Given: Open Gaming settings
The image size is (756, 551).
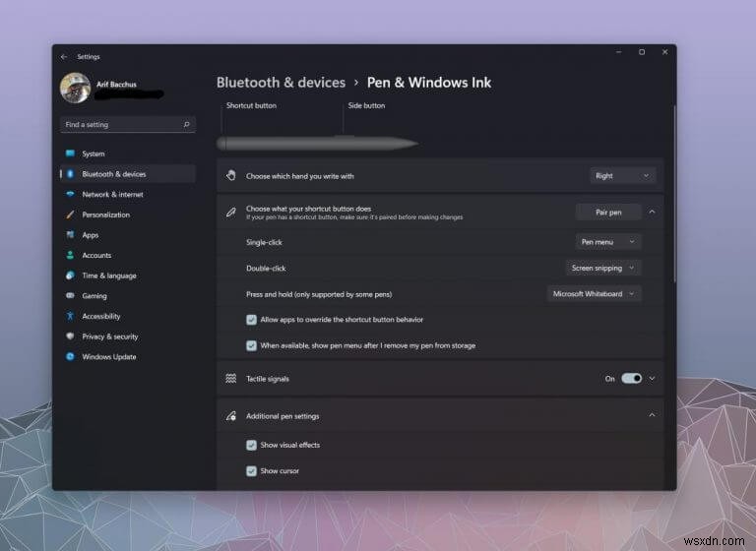Looking at the screenshot, I should (128, 295).
